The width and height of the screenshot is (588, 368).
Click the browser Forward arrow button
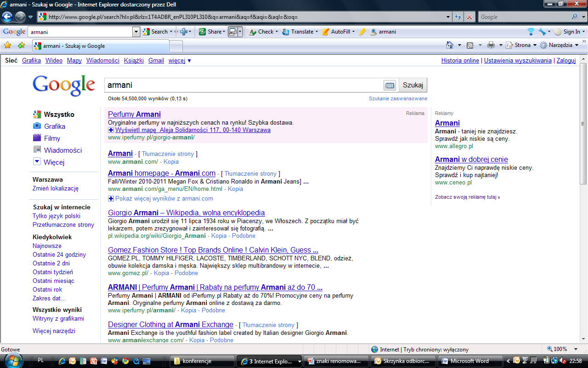20,17
